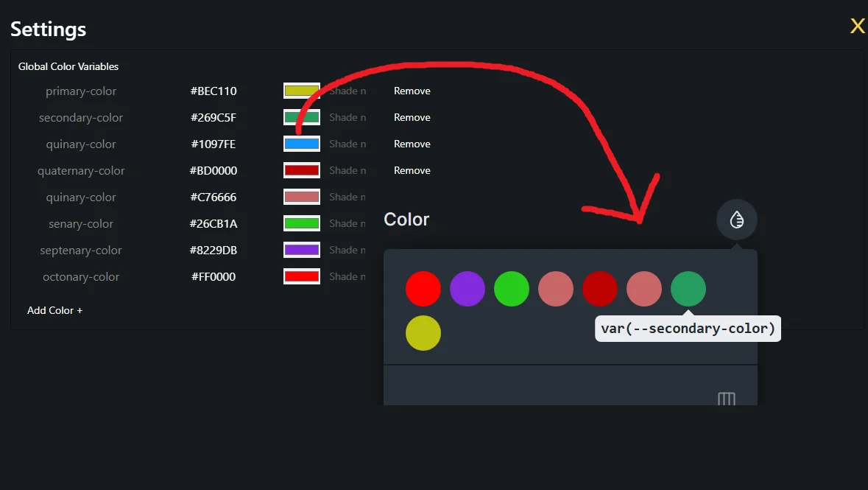Pick the bright green palette circle
This screenshot has width=868, height=490.
[x=512, y=289]
